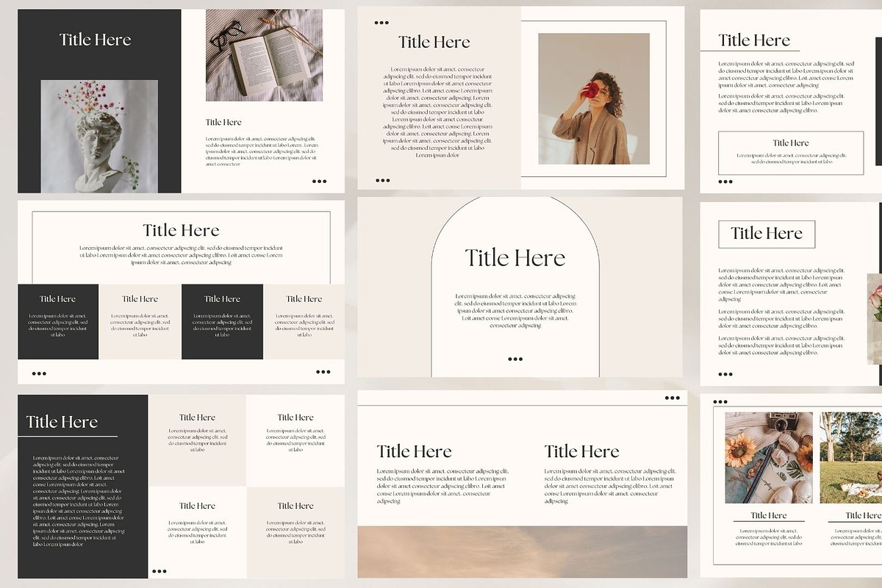This screenshot has height=588, width=882.
Task: Click large 'Title Here' above four-box row
Action: click(x=181, y=230)
